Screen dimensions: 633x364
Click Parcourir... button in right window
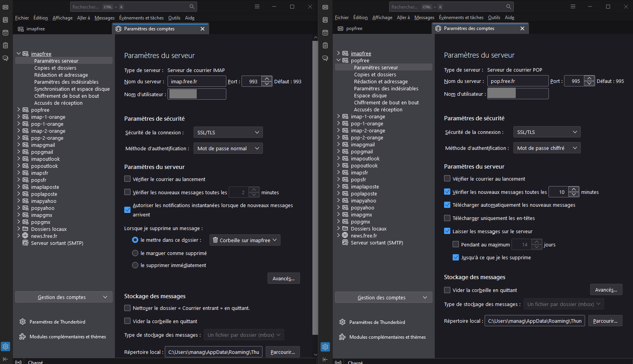[x=605, y=321]
